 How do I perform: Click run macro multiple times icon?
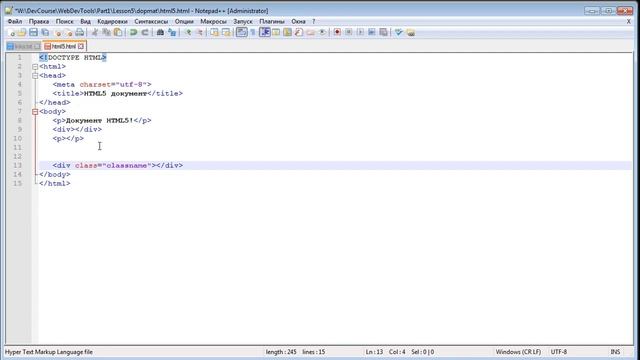[371, 32]
